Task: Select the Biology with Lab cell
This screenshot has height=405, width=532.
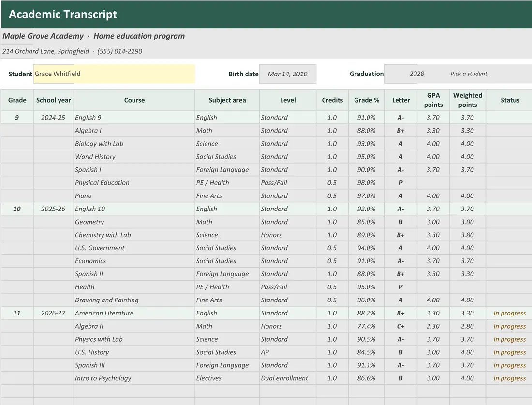Action: pyautogui.click(x=134, y=144)
